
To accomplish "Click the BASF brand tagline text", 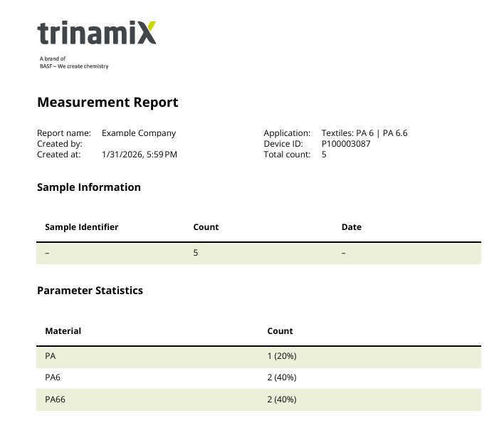I will click(74, 63).
